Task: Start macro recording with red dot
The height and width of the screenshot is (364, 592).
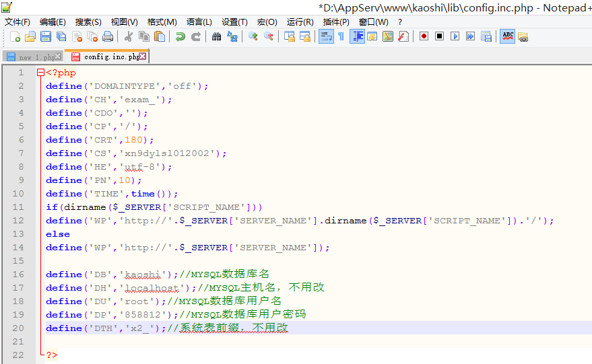Action: 424,36
